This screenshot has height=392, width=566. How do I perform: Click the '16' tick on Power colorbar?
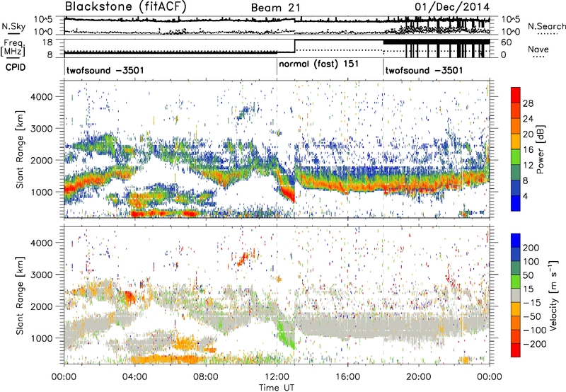528,150
